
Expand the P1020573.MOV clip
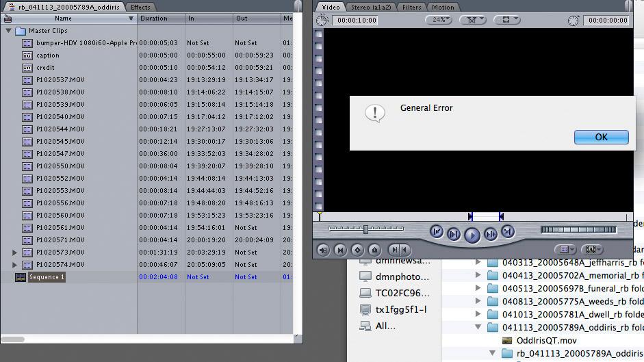pyautogui.click(x=15, y=253)
